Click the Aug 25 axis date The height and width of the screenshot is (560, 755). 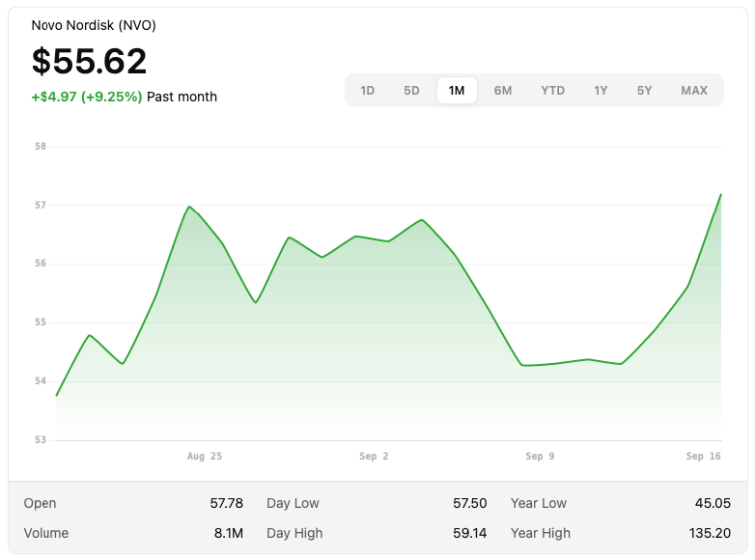[205, 456]
